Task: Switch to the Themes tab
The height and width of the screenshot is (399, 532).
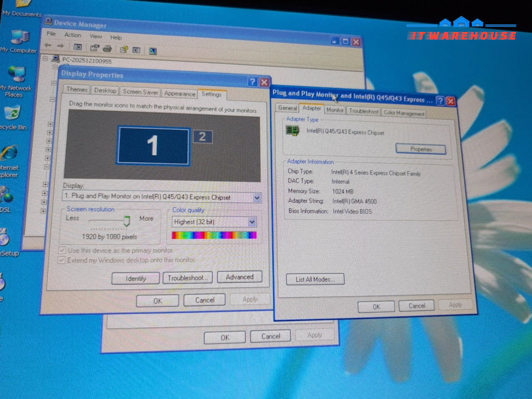Action: tap(77, 89)
